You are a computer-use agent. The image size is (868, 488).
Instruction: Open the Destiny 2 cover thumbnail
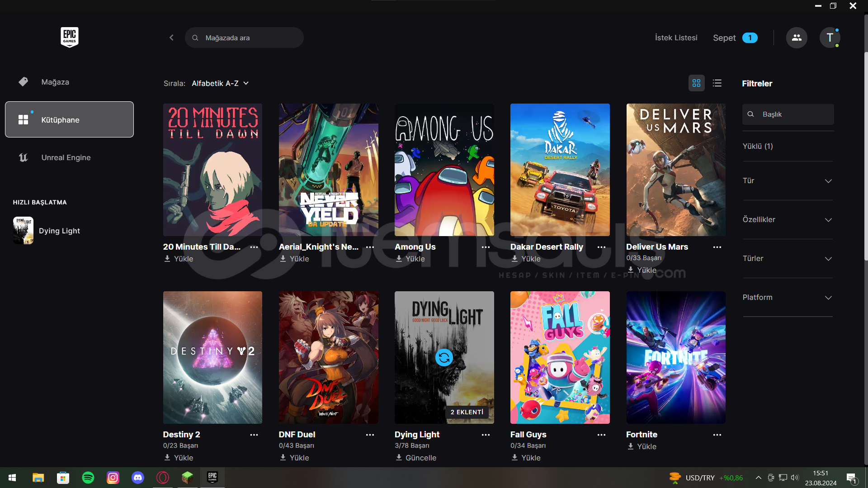pos(212,357)
